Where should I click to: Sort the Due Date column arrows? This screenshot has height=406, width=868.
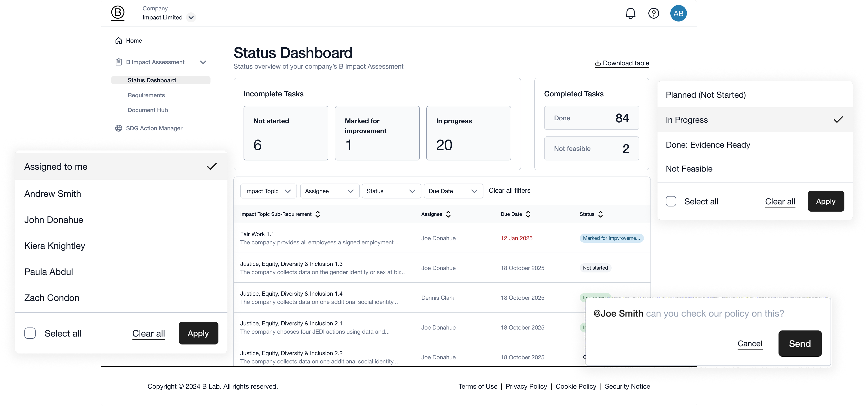point(528,214)
